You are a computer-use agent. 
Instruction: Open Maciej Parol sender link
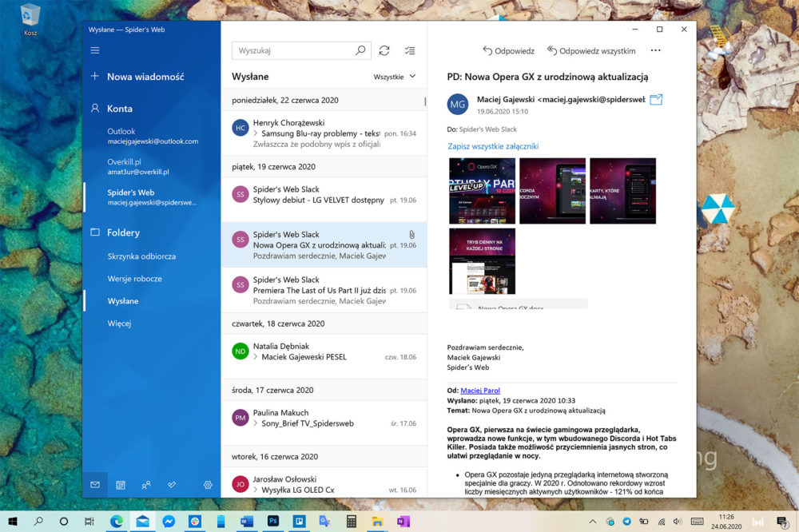(480, 391)
